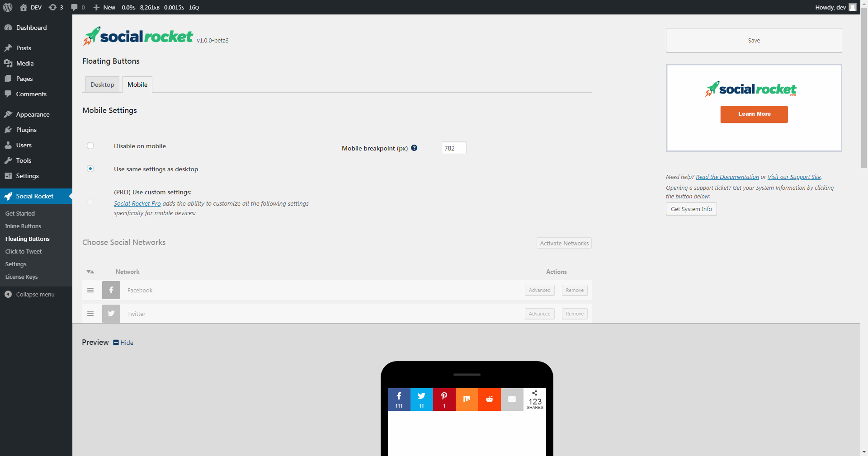Click Get System Info button

(691, 209)
